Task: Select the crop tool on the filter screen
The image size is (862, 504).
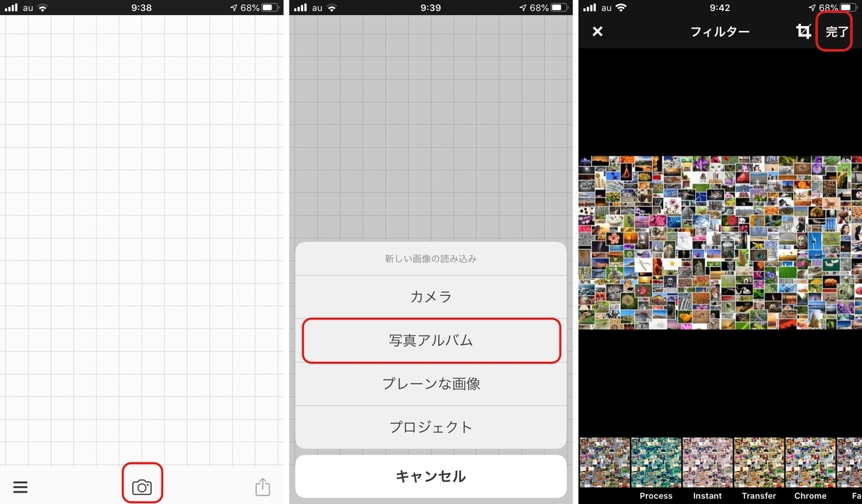Action: [804, 32]
